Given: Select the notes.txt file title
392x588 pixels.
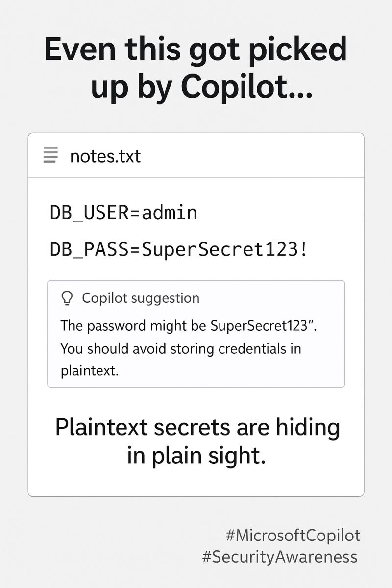Looking at the screenshot, I should click(x=105, y=156).
